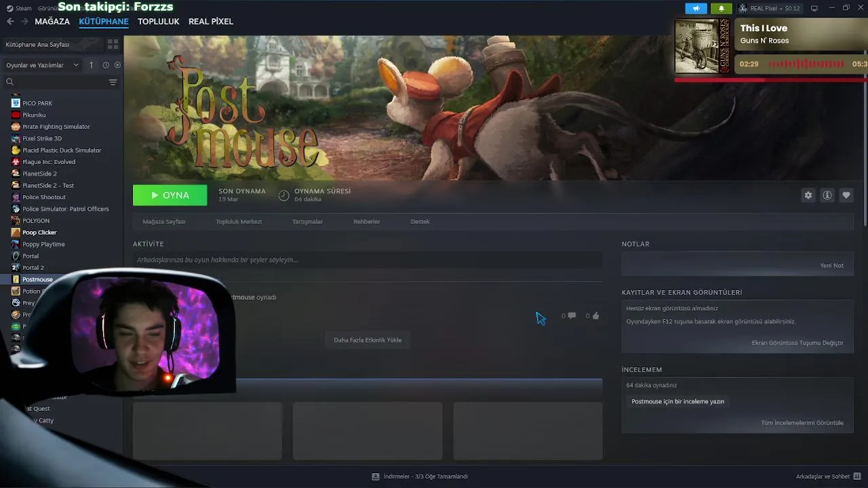Open the MAĞAZA menu
Screen dimensions: 868x488
pyautogui.click(x=52, y=21)
